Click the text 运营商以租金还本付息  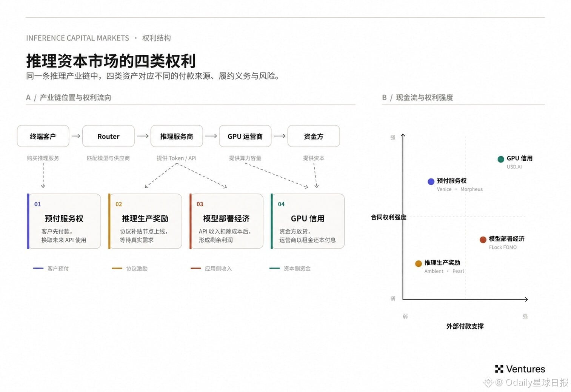pyautogui.click(x=308, y=240)
